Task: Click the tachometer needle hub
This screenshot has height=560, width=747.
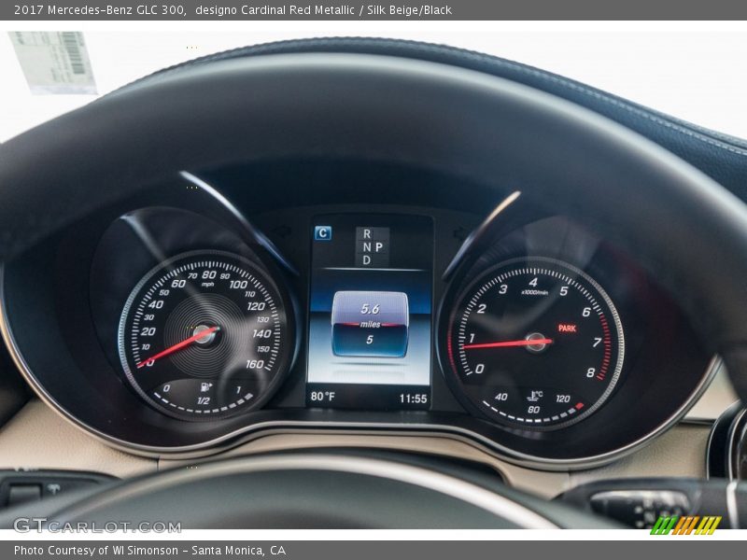Action: pos(536,342)
